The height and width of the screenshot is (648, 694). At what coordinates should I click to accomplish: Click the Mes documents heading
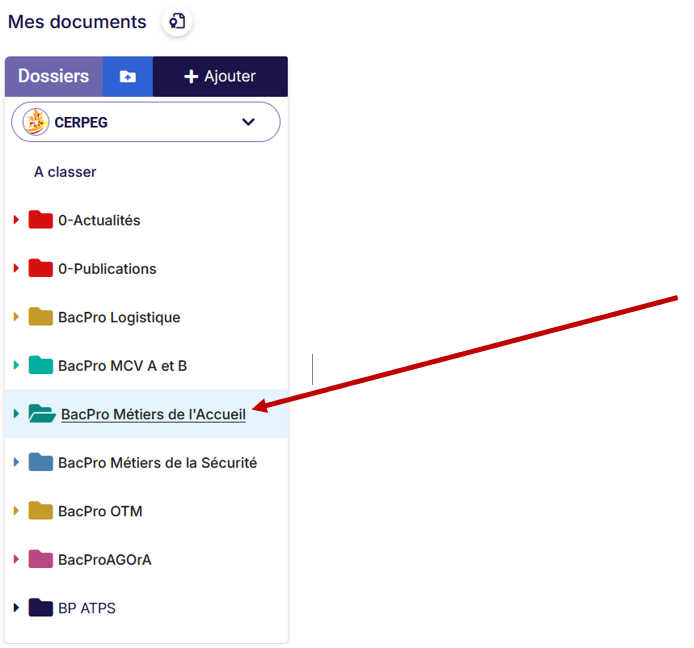(77, 22)
